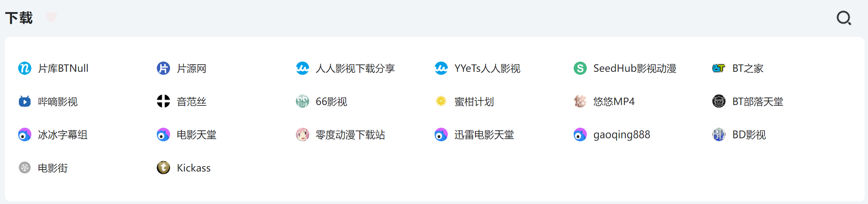
Task: Click the 片源网 blue logo icon
Action: click(163, 68)
